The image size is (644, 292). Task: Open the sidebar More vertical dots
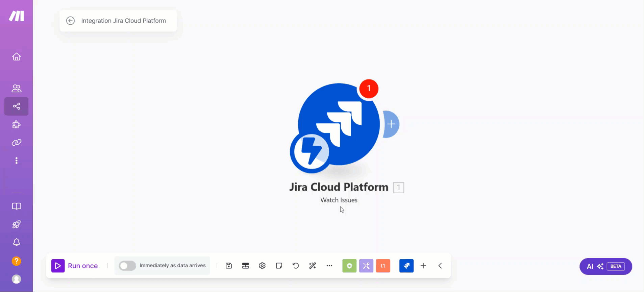coord(17,161)
